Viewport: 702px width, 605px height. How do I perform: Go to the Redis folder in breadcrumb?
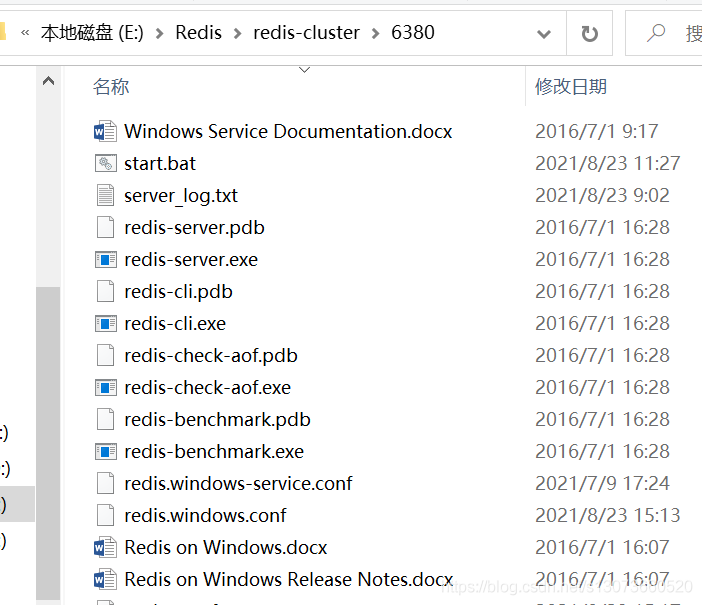(198, 33)
